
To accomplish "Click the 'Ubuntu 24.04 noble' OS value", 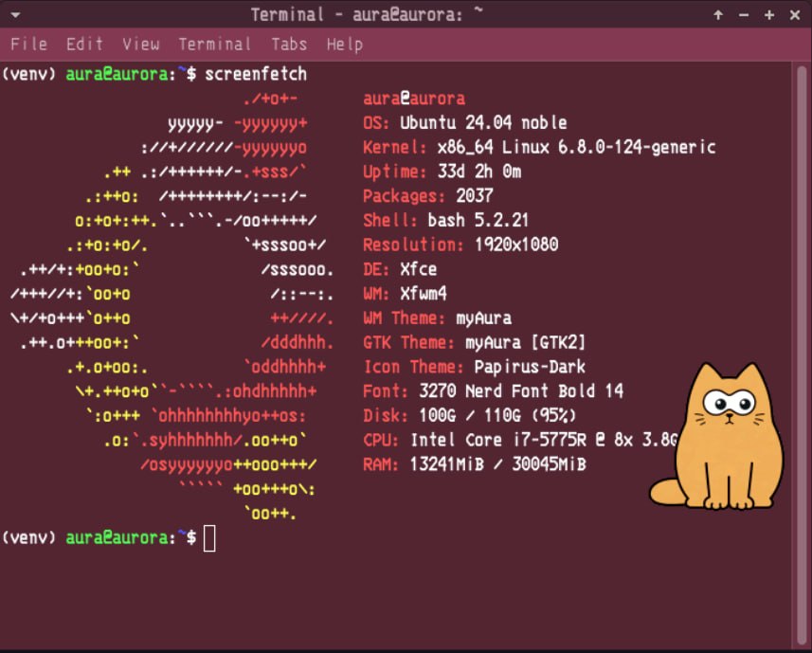I will click(x=483, y=122).
